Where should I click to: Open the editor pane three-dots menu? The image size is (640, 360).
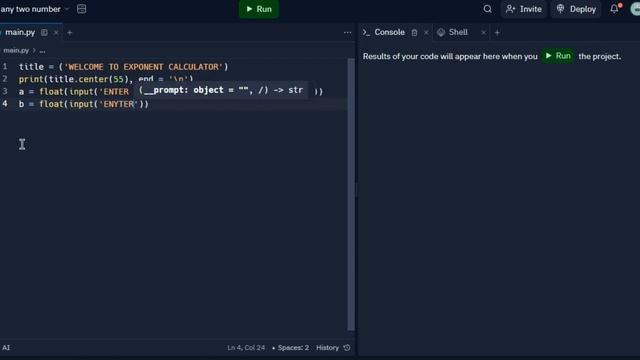click(347, 32)
